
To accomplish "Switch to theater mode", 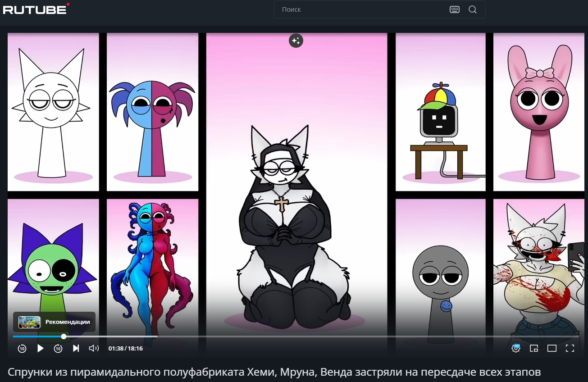I will tap(552, 348).
